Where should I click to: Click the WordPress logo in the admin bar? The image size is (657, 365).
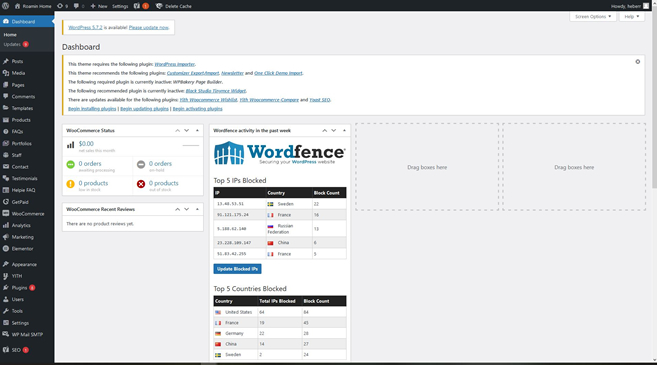point(5,6)
